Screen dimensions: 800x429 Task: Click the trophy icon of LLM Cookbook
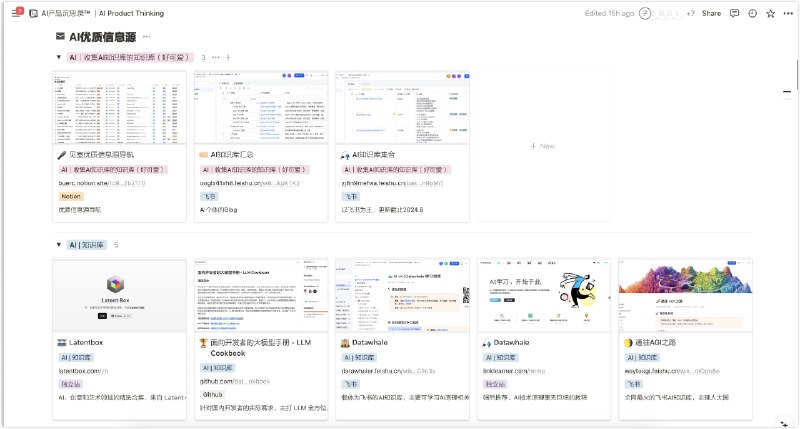tap(204, 343)
